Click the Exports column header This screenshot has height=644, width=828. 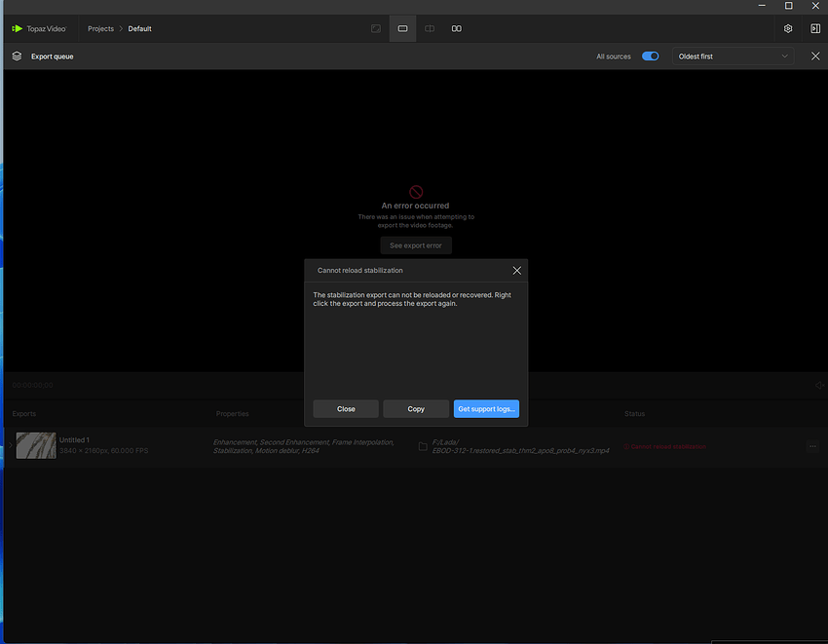(x=23, y=414)
